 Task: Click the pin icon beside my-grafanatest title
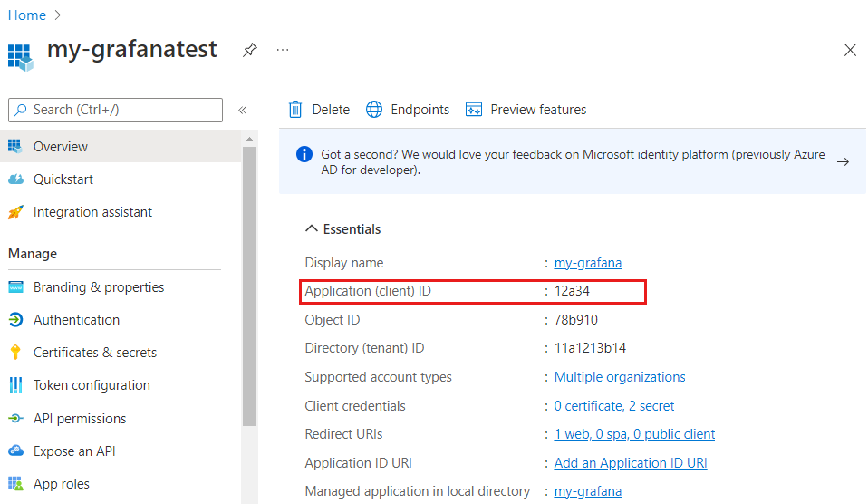point(249,50)
